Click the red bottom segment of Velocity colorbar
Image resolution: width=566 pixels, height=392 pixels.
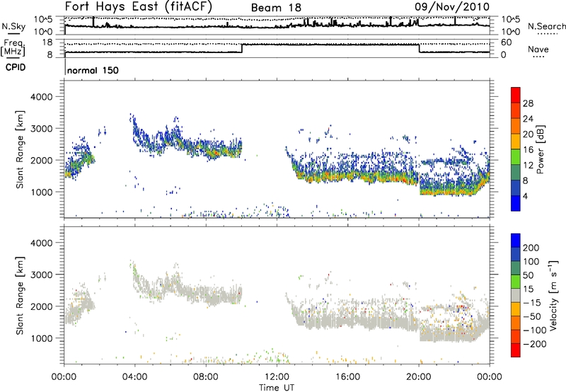tap(516, 350)
